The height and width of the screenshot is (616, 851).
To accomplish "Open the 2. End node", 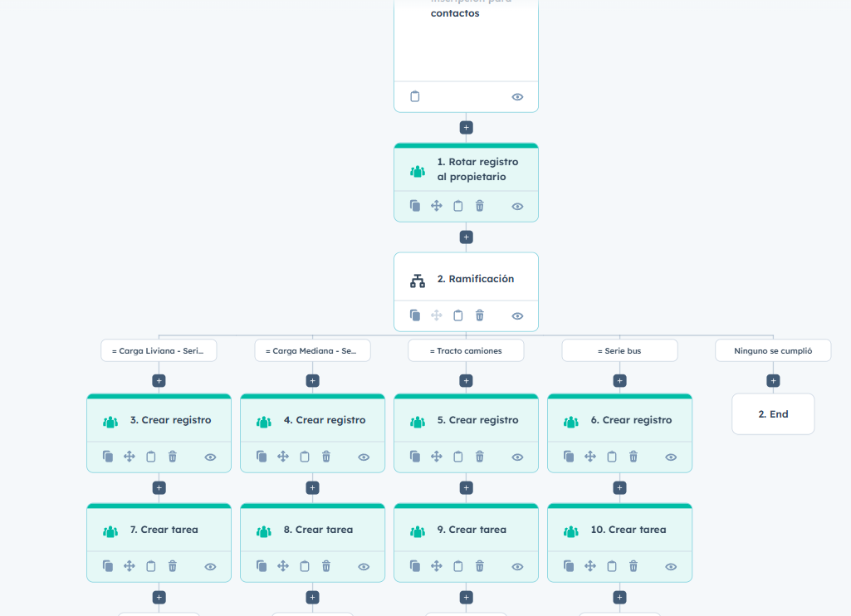I will 773,414.
